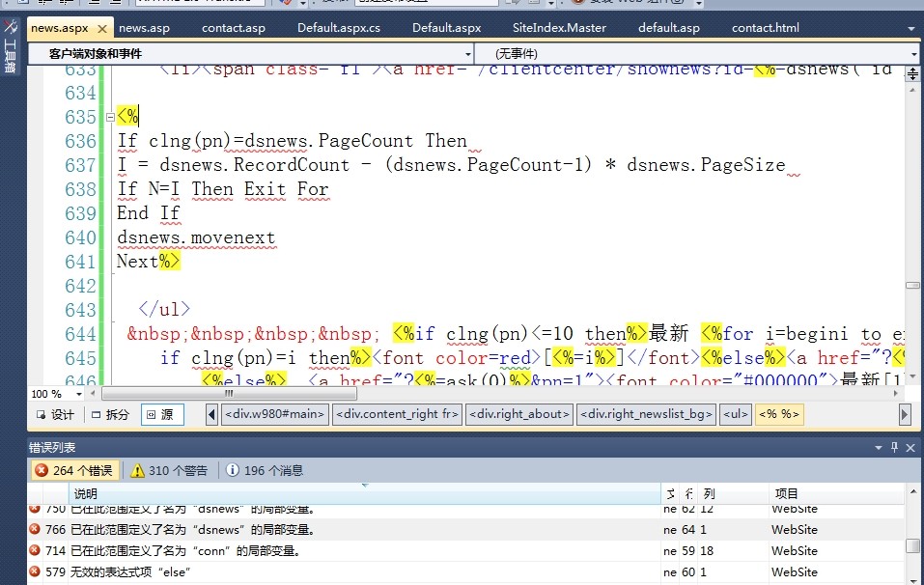
Task: Select the <div.right_about> tag breadcrumb
Action: coord(519,414)
